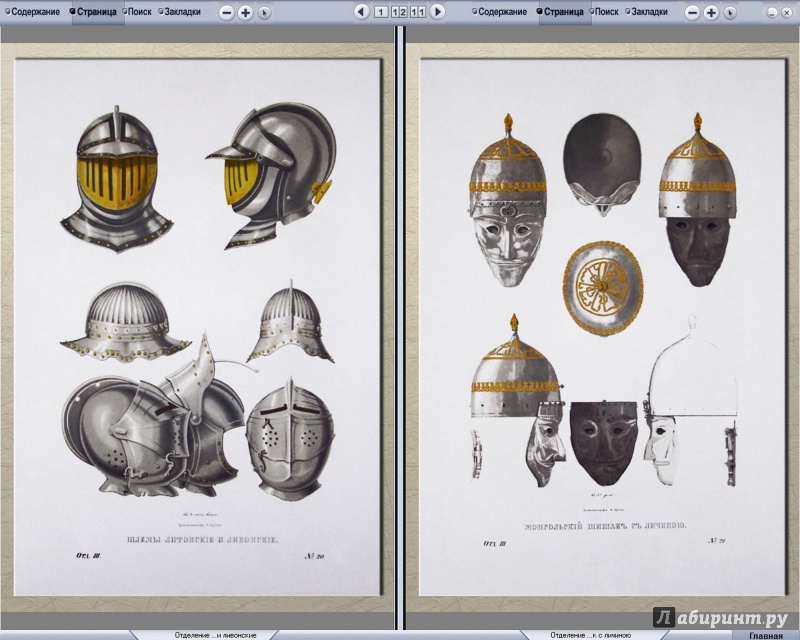Open Закладки tab in right panel
The height and width of the screenshot is (640, 800).
646,11
